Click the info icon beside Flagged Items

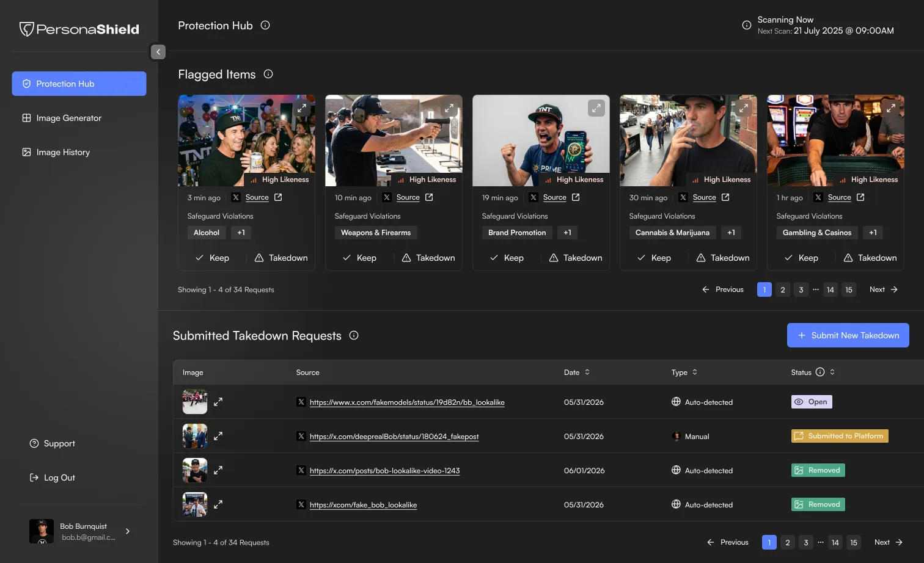(x=268, y=74)
